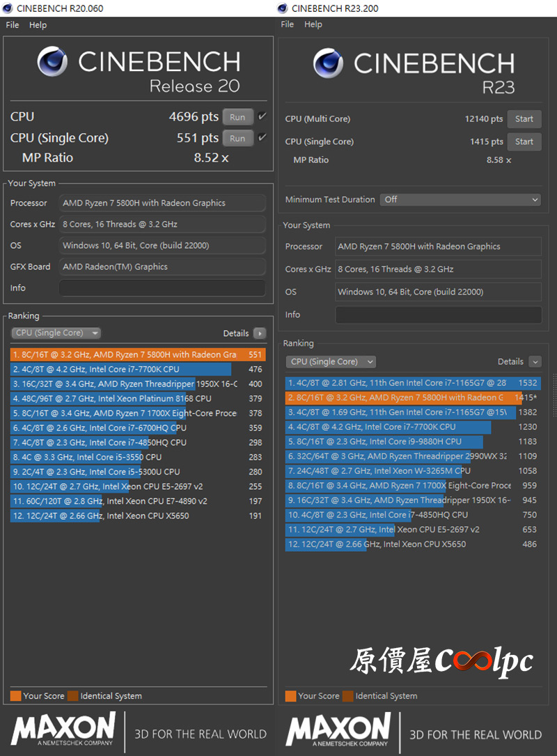
Task: Open Minimum Test Duration dropdown set to Off
Action: click(x=460, y=199)
